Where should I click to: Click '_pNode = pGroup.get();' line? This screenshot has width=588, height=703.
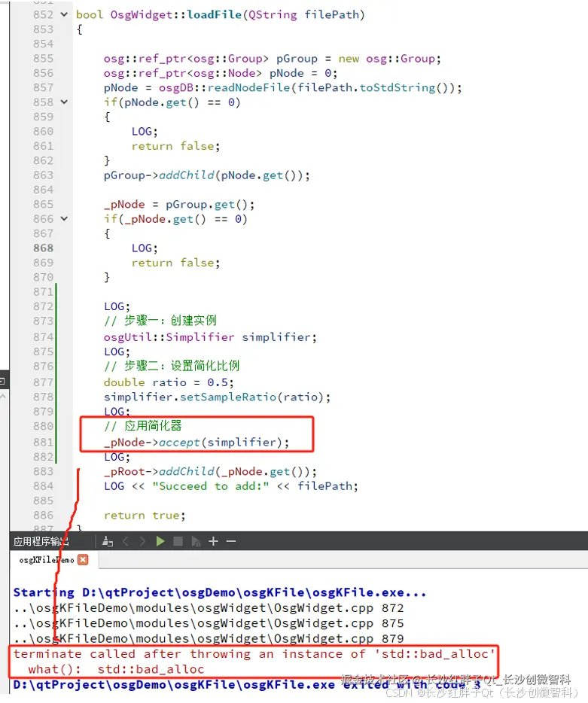[179, 205]
